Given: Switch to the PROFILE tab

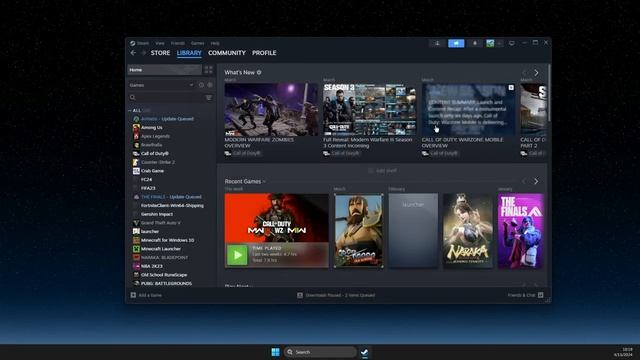Looking at the screenshot, I should [x=264, y=53].
